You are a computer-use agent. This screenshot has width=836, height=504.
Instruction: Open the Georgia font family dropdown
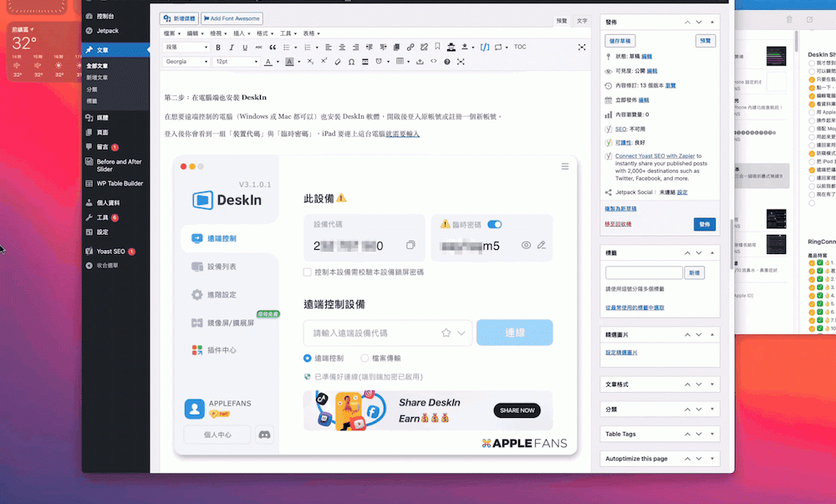(x=184, y=62)
